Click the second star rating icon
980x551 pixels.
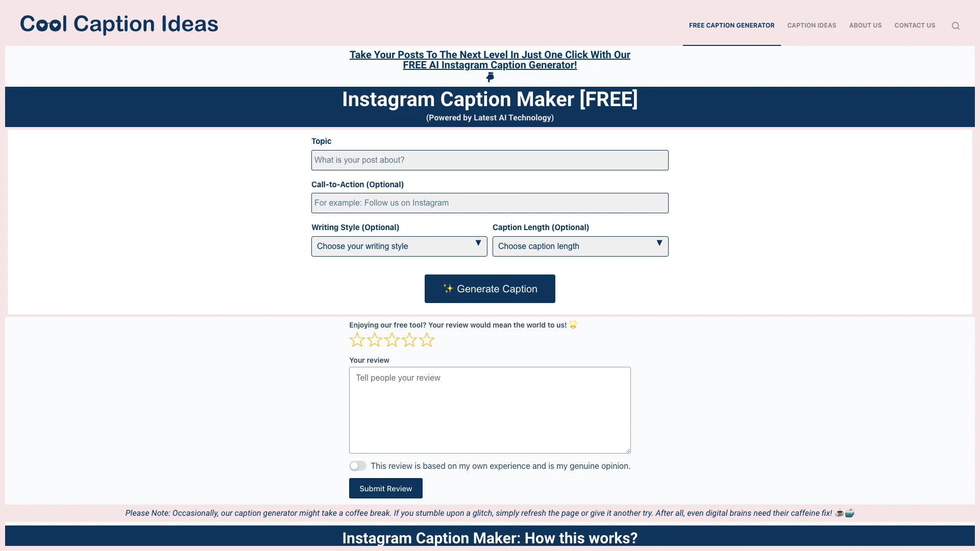click(375, 339)
